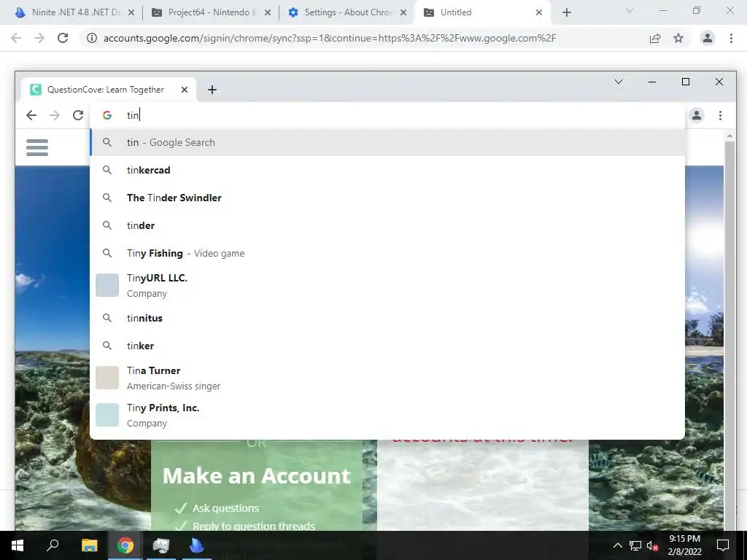
Task: Open a new tab in back Chrome window
Action: 566,12
